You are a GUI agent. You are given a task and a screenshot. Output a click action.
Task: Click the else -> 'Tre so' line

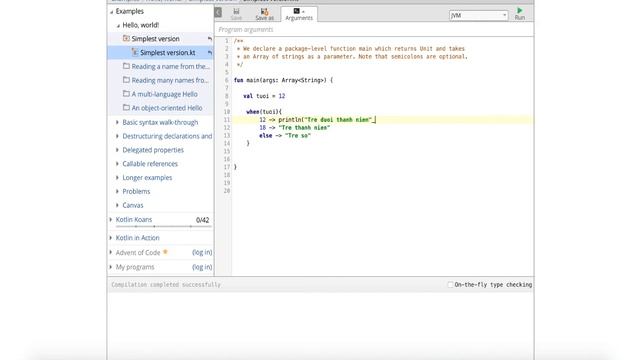pyautogui.click(x=285, y=136)
